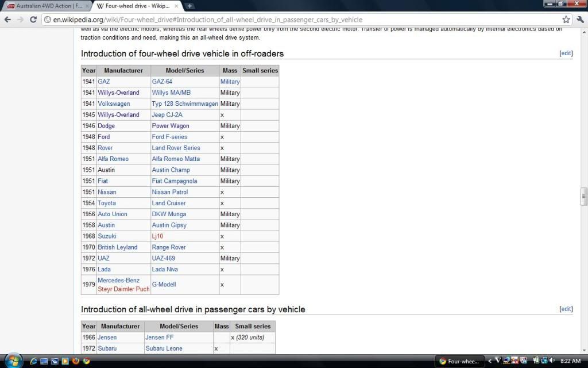
Task: Close the Australian 4WD Action tab
Action: pos(87,6)
